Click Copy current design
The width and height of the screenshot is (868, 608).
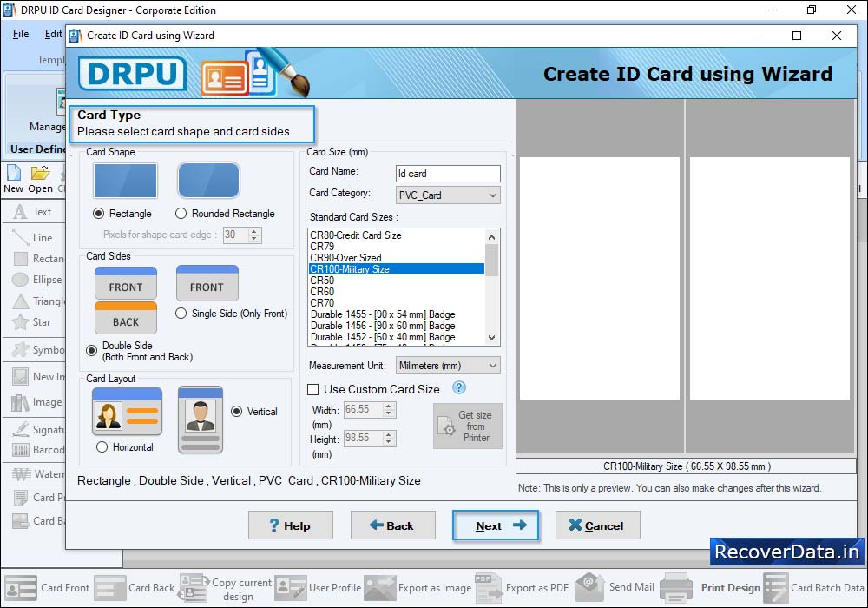point(225,589)
